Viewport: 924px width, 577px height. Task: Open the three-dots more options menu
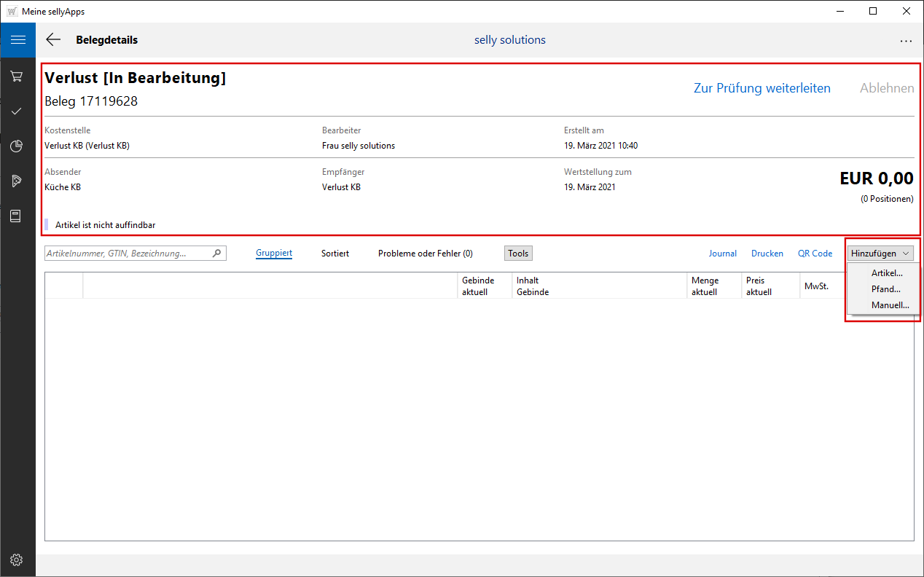[906, 41]
